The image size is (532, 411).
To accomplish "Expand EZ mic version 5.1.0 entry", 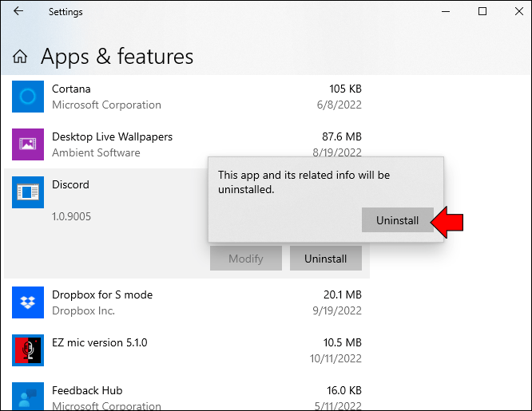I will tap(187, 350).
